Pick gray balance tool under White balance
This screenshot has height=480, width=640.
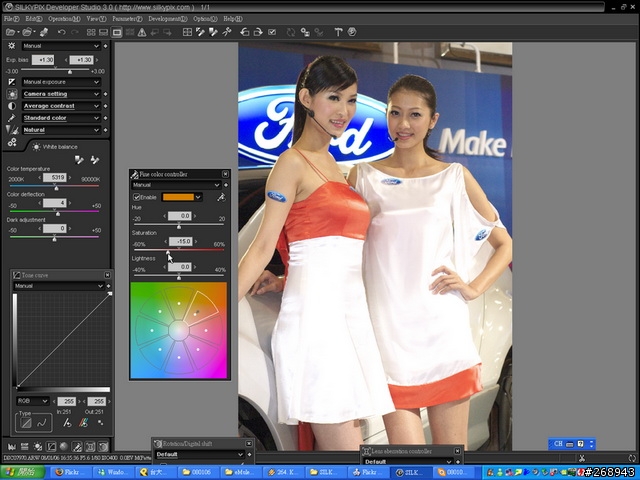79,160
